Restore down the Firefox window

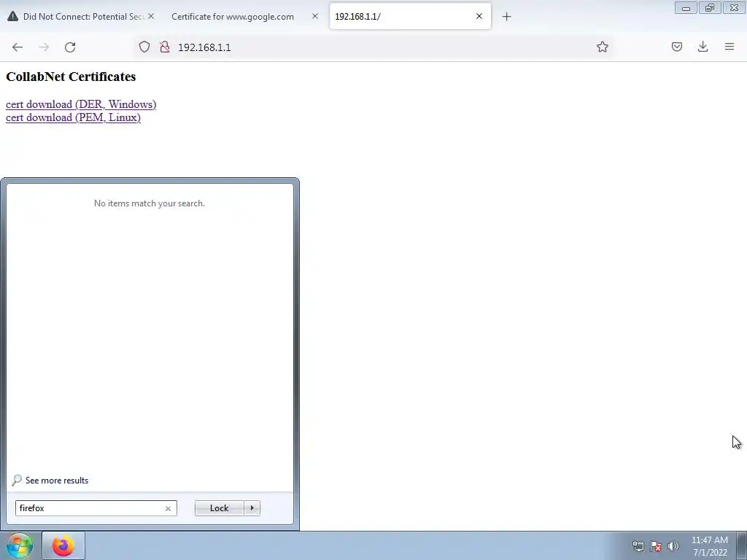[x=710, y=8]
